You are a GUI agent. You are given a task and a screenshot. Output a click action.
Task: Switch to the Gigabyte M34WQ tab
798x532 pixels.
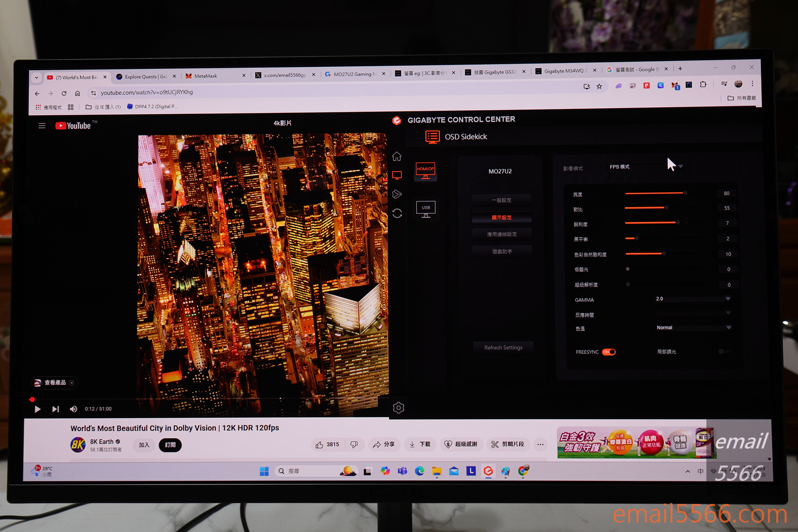click(565, 71)
